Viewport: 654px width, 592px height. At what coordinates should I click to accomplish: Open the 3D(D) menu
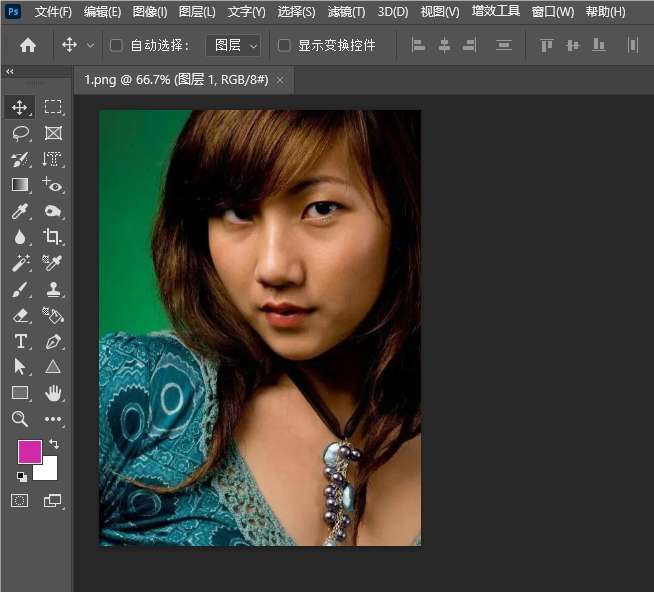pos(393,12)
